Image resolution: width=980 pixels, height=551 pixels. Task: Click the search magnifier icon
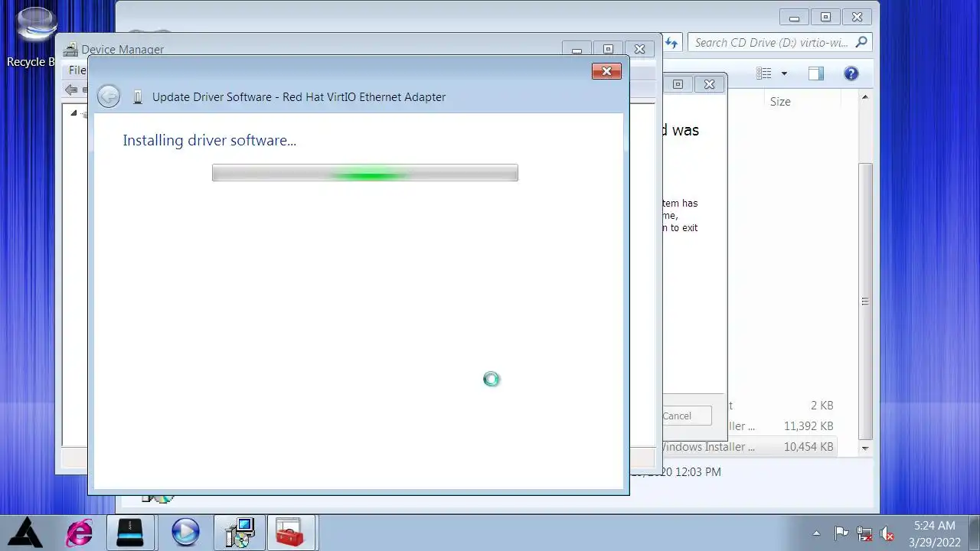[x=861, y=43]
